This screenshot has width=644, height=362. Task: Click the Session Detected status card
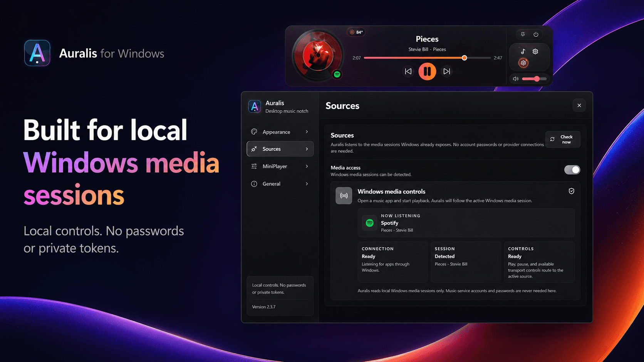[466, 262]
